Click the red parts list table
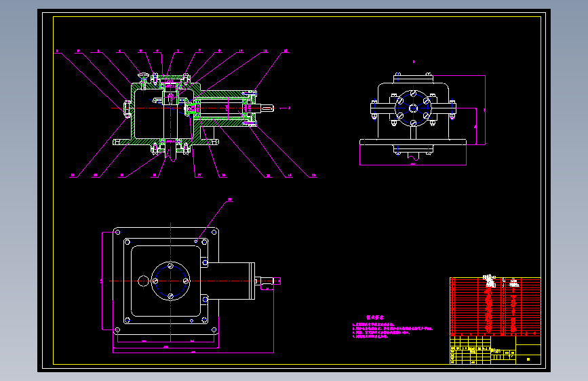588x381 pixels. tap(495, 306)
